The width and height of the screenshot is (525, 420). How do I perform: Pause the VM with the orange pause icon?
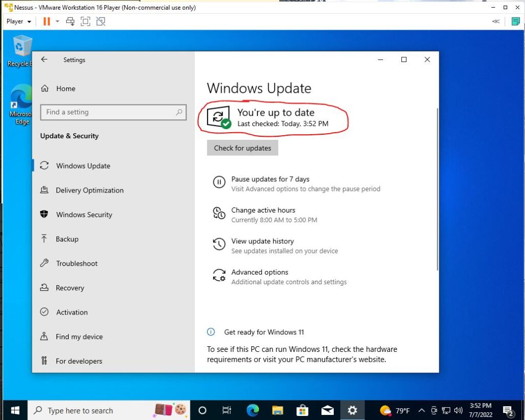pos(47,22)
